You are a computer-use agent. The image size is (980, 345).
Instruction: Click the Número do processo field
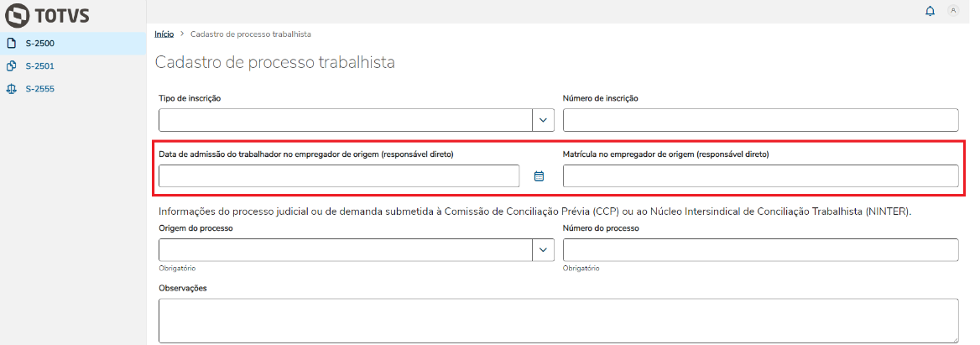pos(760,249)
